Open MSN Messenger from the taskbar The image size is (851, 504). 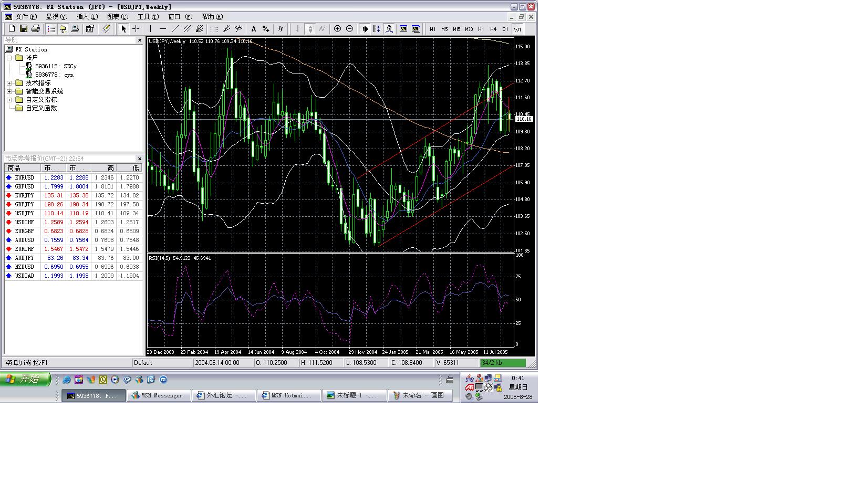(158, 395)
